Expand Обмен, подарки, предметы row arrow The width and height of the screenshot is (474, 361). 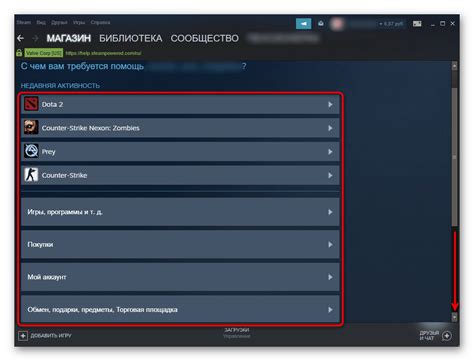(x=330, y=310)
